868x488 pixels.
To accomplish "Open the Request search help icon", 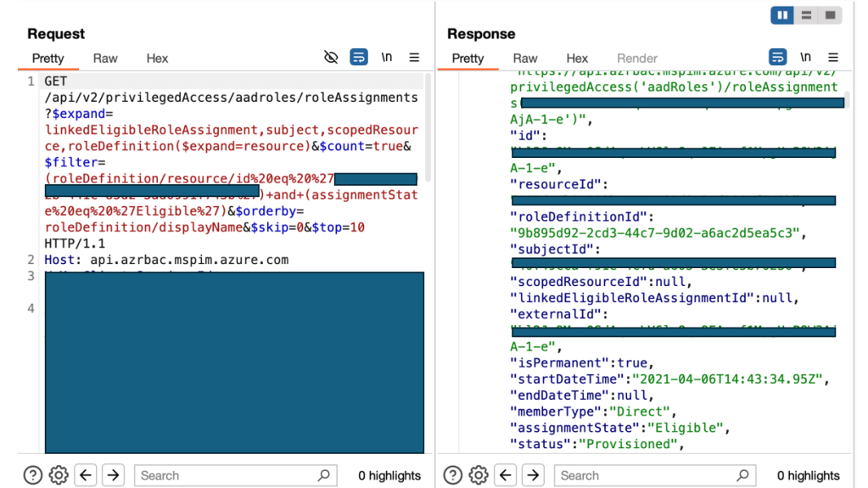I will coord(33,475).
